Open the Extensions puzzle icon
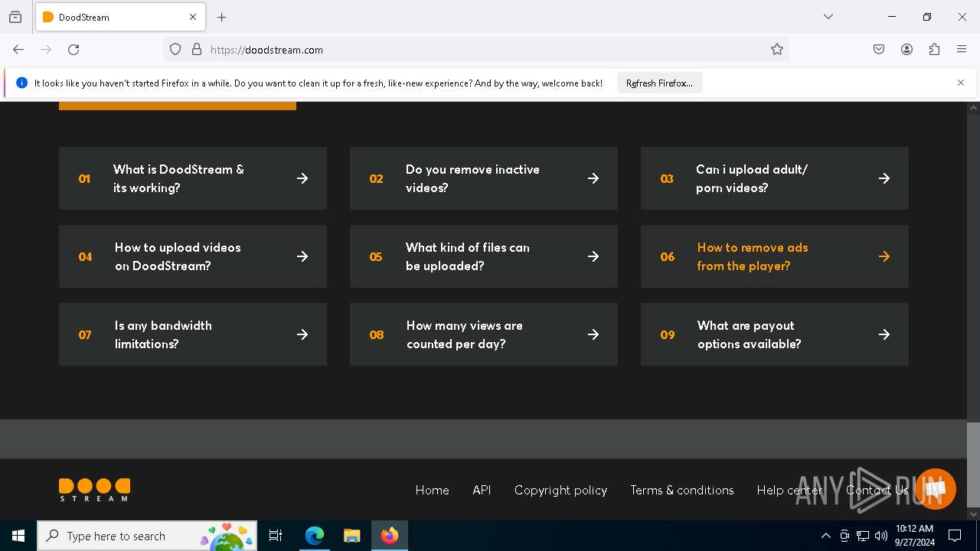This screenshot has width=980, height=551. pos(934,50)
